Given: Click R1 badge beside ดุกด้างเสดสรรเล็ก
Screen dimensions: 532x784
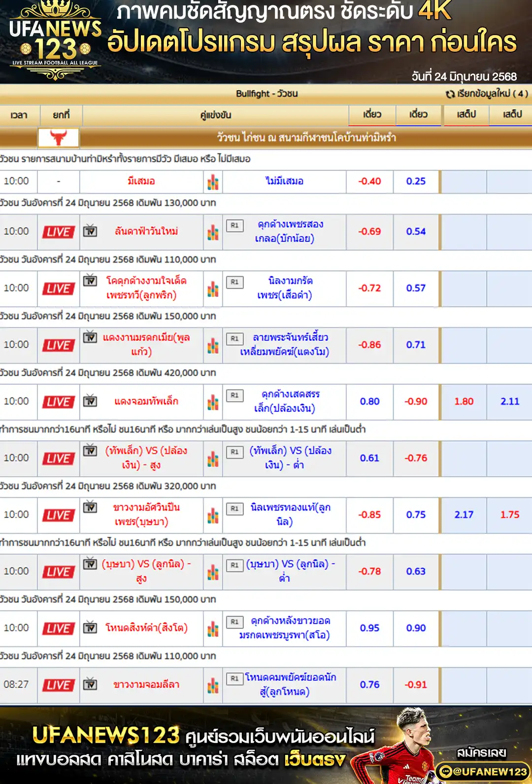Looking at the screenshot, I should (234, 395).
